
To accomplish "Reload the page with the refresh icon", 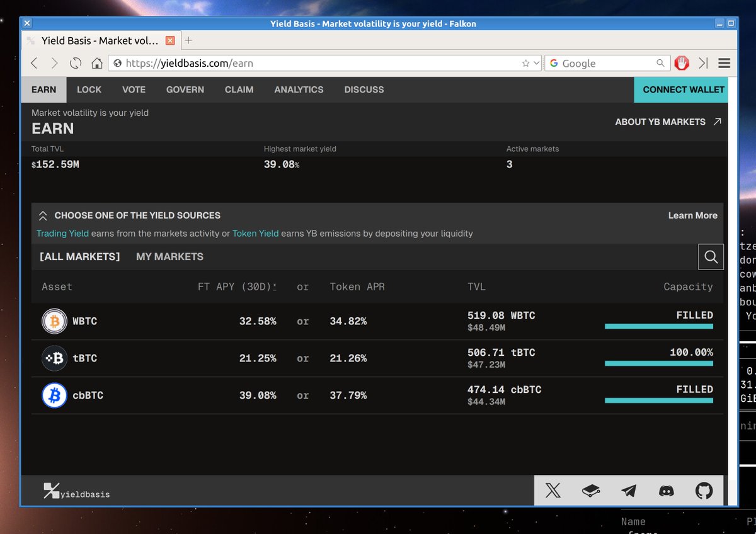I will pos(76,63).
